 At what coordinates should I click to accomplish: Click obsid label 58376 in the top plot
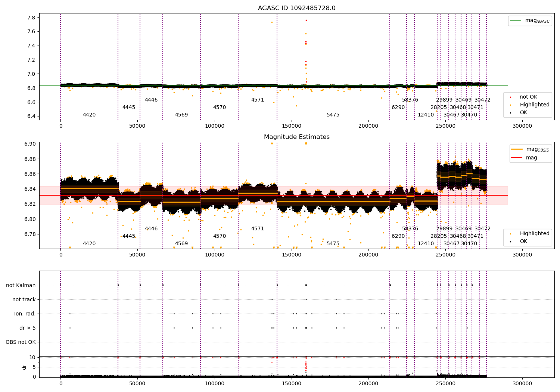(410, 100)
